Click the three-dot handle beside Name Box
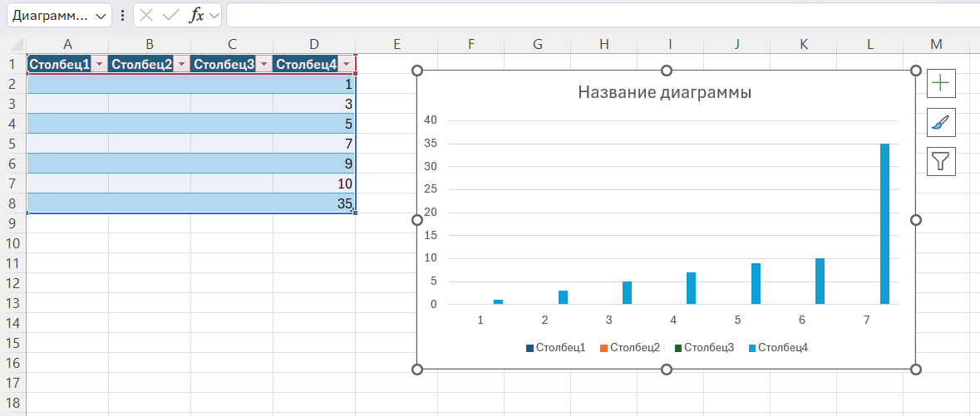 tap(122, 16)
